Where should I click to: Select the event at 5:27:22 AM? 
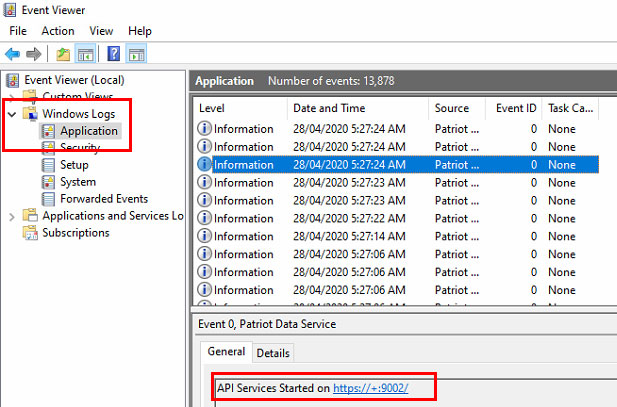(x=398, y=218)
